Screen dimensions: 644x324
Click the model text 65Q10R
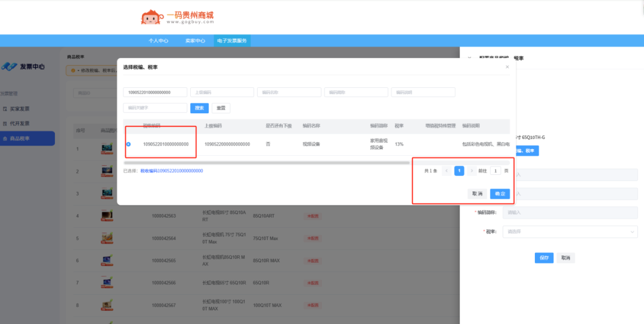coord(260,283)
